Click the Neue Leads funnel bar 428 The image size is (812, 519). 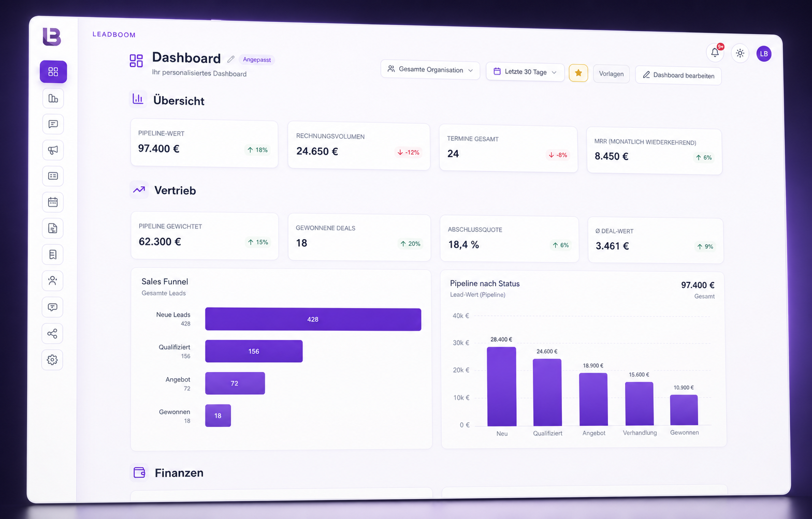point(313,319)
